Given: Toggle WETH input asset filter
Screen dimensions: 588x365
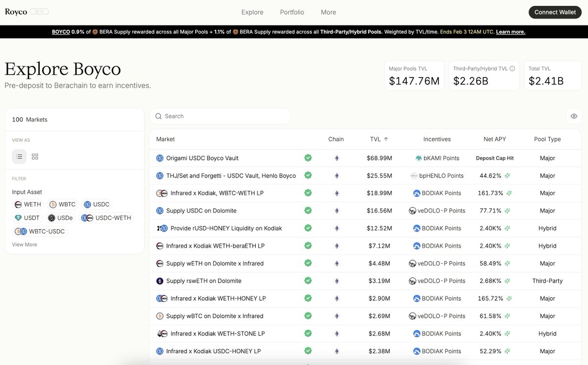Looking at the screenshot, I should (28, 205).
